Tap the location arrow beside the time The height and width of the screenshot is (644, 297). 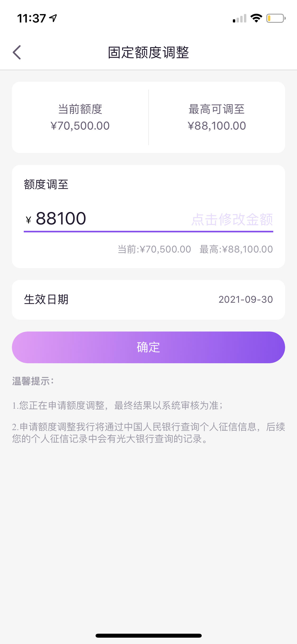click(x=53, y=18)
